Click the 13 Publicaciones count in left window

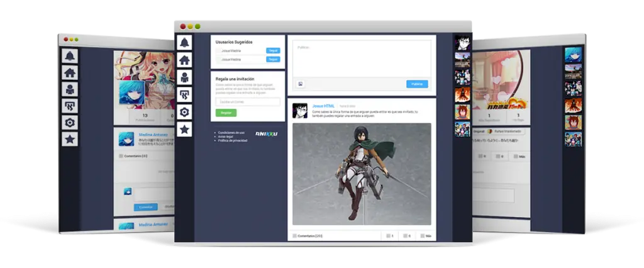[x=145, y=118]
